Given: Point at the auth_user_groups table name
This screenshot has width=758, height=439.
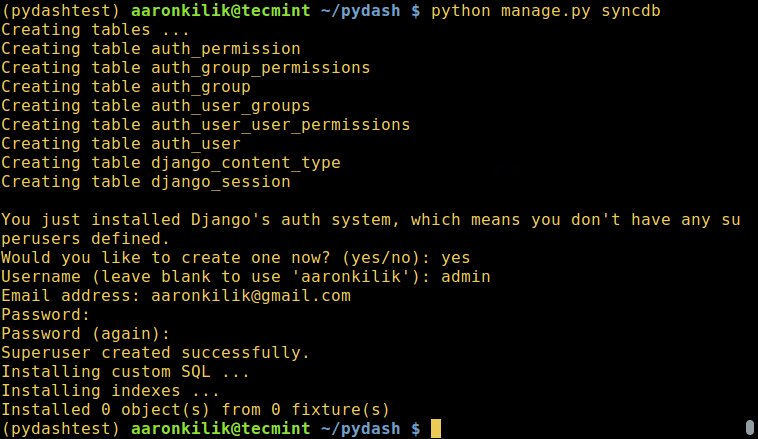Looking at the screenshot, I should click(230, 105).
